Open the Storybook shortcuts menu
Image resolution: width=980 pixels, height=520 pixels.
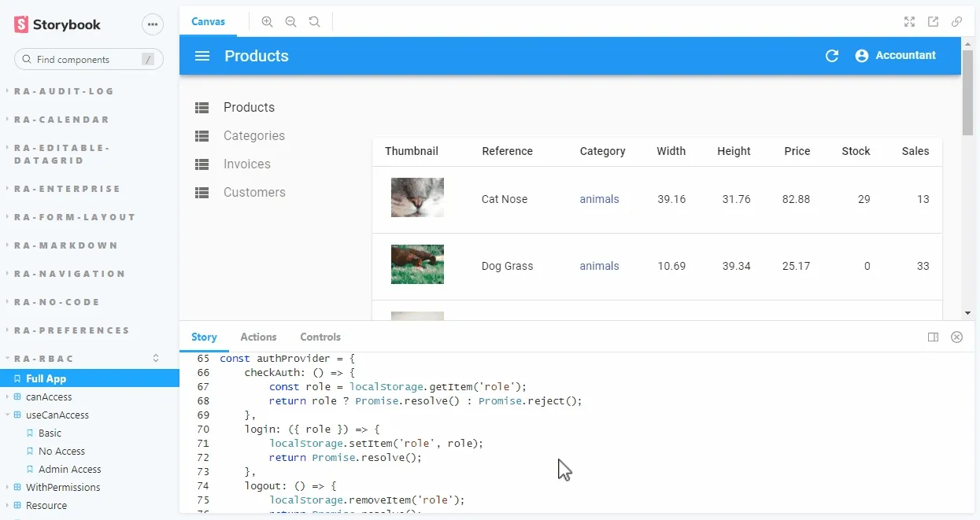(x=152, y=24)
